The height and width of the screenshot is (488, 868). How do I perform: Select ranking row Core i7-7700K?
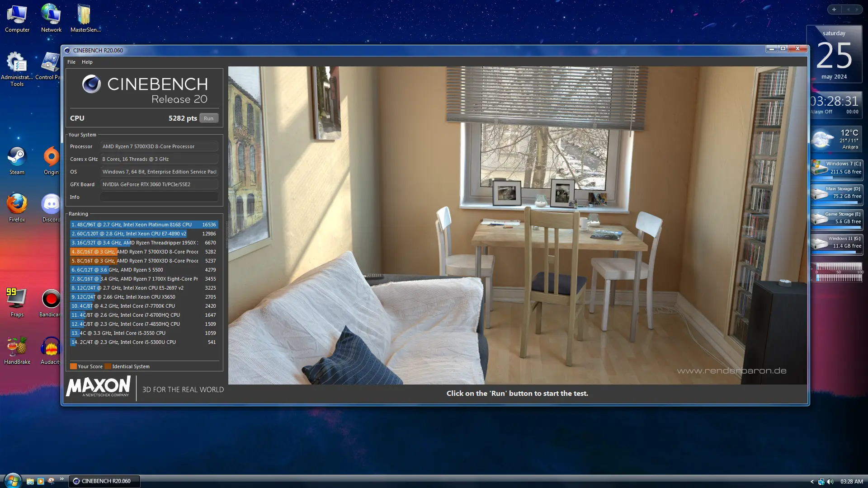tap(144, 306)
